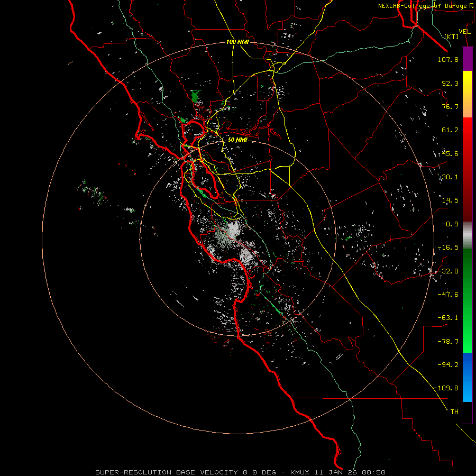Click the "-94.2" legend value
Viewport: 476px width, 476px height.
coord(448,365)
